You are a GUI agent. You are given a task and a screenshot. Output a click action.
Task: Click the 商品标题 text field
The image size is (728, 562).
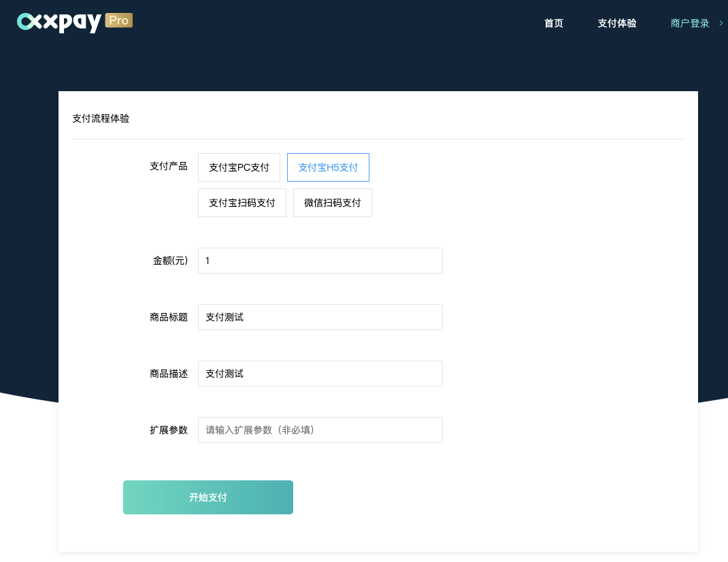[320, 317]
